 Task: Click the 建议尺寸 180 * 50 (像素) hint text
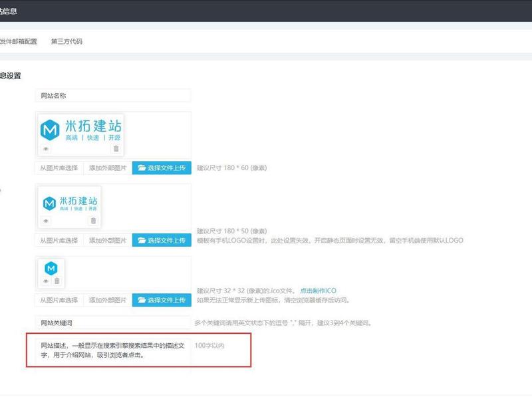[x=231, y=231]
